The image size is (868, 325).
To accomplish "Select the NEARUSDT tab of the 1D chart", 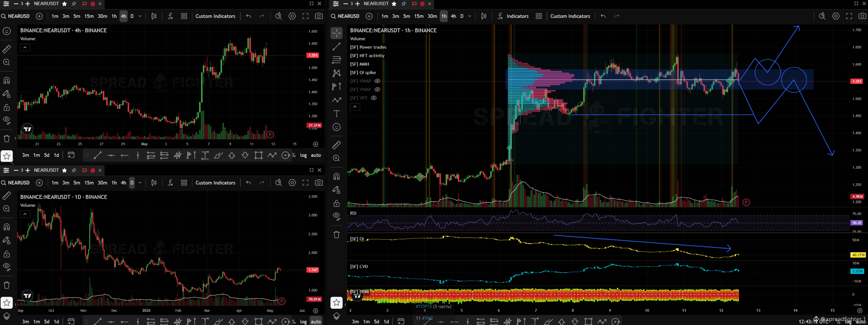I will tap(47, 170).
